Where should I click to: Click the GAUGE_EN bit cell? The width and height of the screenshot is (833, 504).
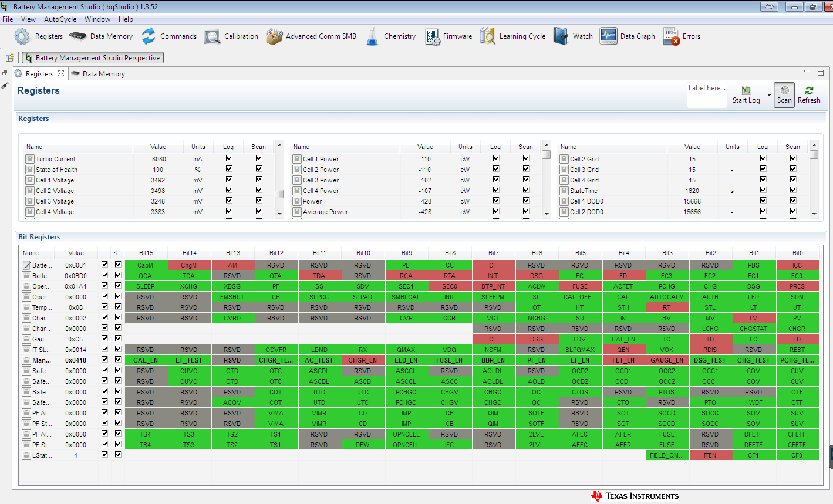pos(667,360)
